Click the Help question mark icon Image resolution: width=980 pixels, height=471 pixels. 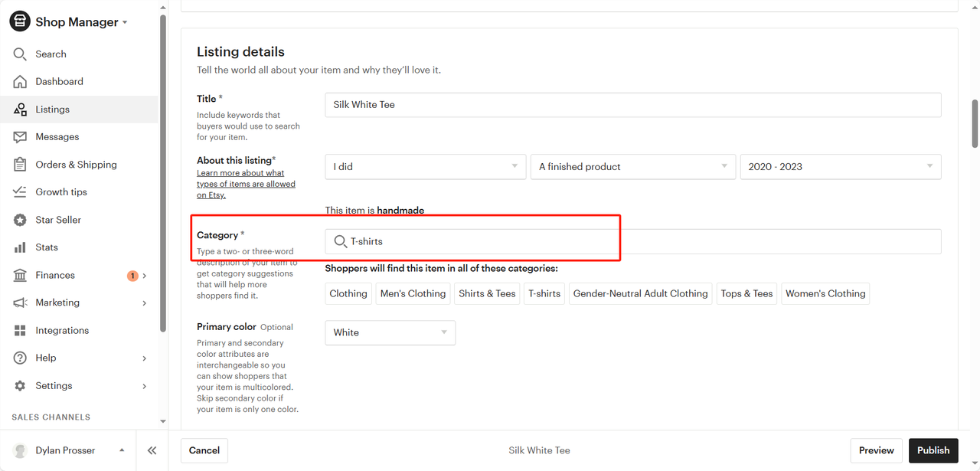pos(20,358)
